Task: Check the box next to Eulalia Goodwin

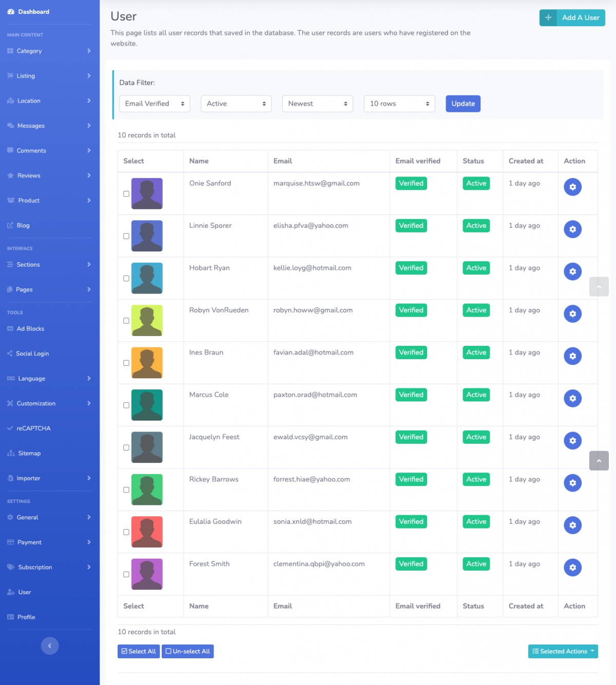Action: point(126,532)
